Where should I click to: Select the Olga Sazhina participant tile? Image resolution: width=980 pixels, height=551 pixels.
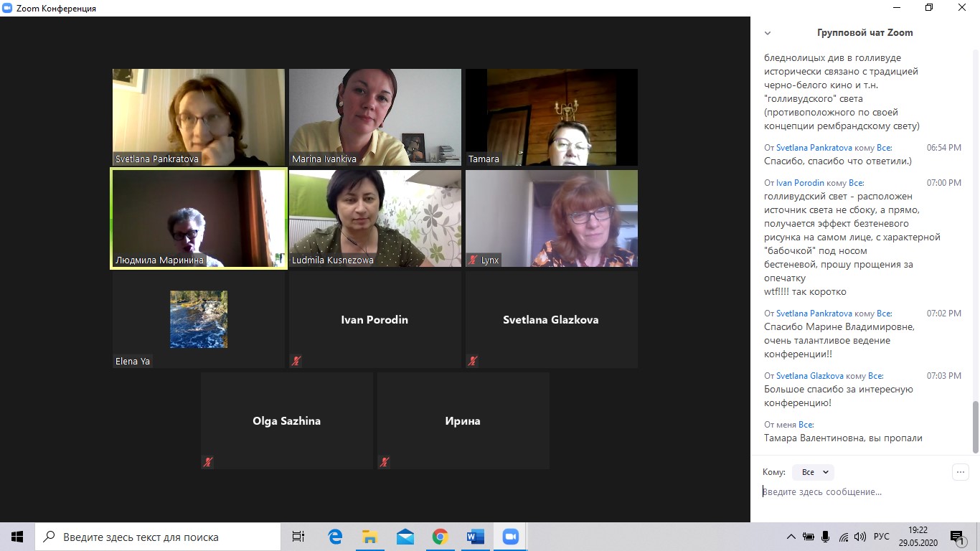287,420
